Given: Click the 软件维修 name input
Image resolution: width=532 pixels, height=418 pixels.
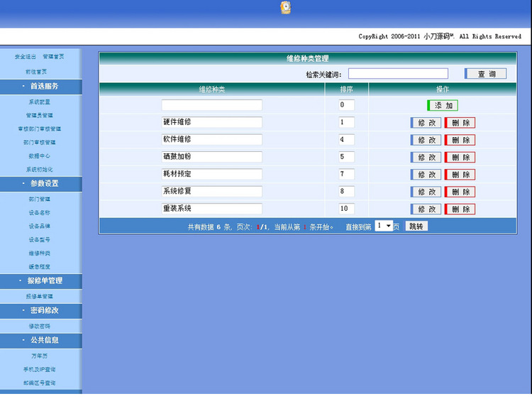Looking at the screenshot, I should tap(211, 140).
